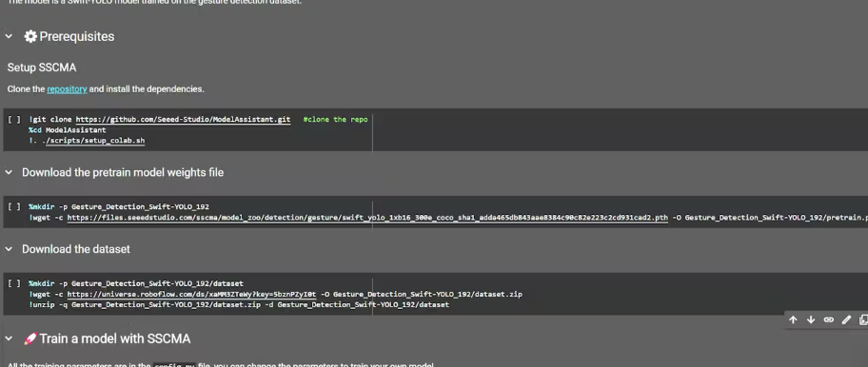
Task: Click the Setup SSCMA subheading
Action: [x=42, y=68]
